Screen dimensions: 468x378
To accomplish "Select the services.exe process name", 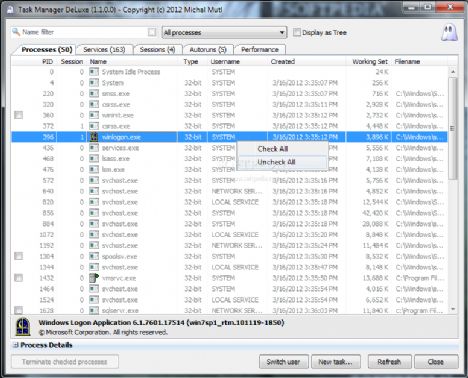I will (x=120, y=148).
